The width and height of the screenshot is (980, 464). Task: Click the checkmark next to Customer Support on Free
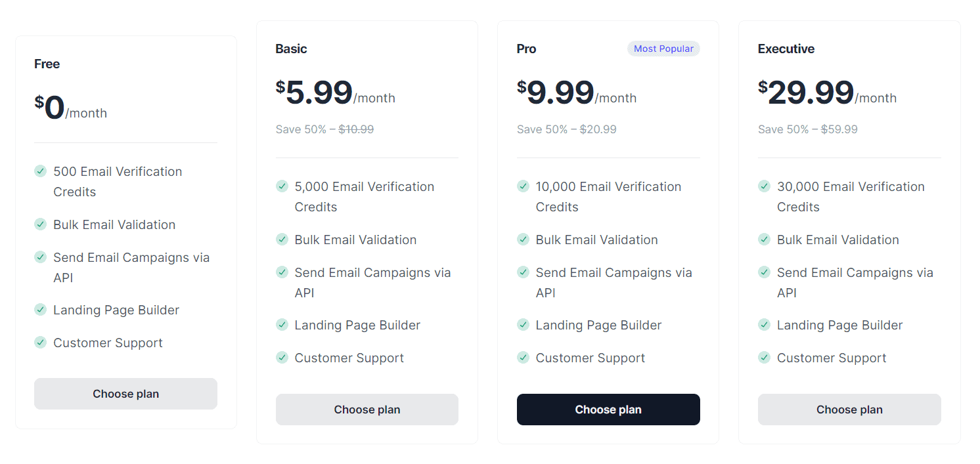[40, 343]
